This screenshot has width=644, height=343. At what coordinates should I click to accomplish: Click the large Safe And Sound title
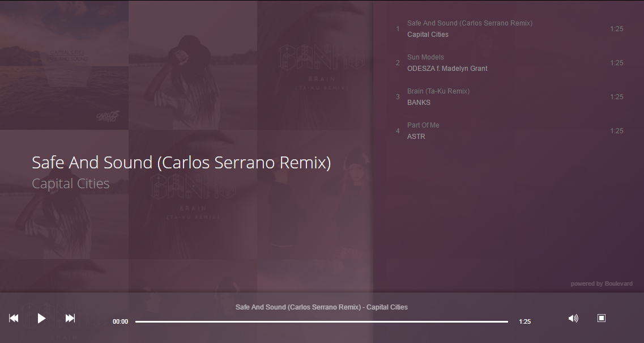(x=181, y=163)
